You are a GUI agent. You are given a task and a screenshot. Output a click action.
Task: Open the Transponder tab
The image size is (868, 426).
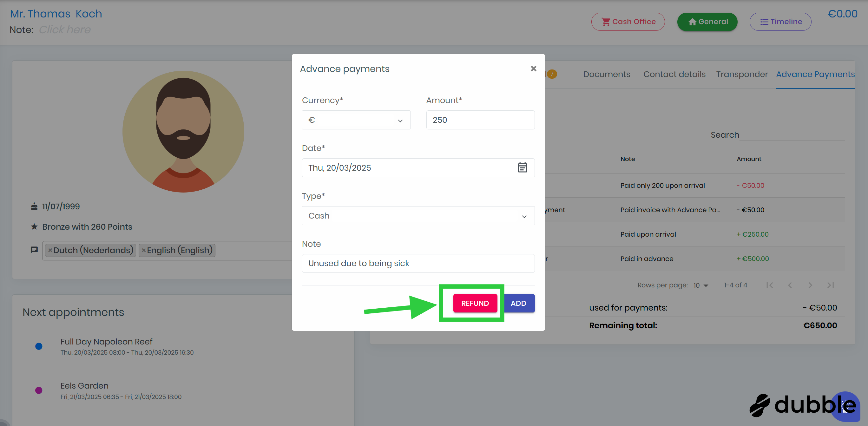pyautogui.click(x=742, y=74)
